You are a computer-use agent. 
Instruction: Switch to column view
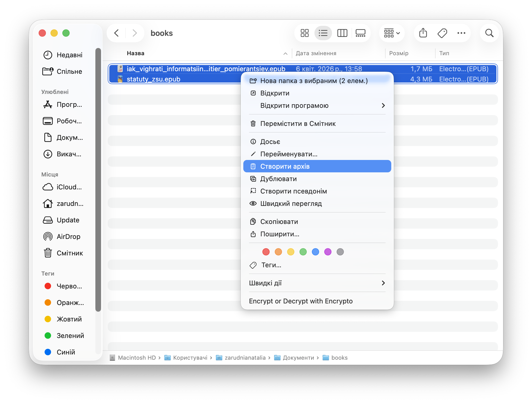click(342, 33)
